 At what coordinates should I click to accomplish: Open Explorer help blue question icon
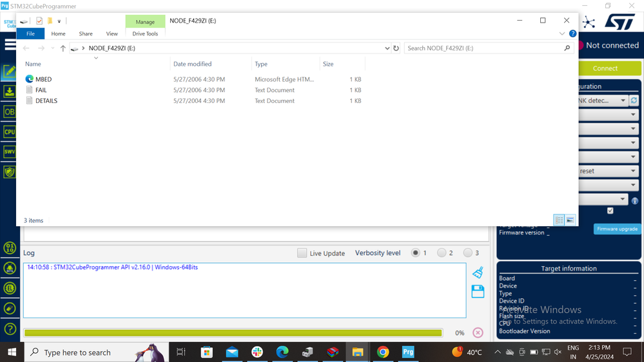(x=572, y=33)
